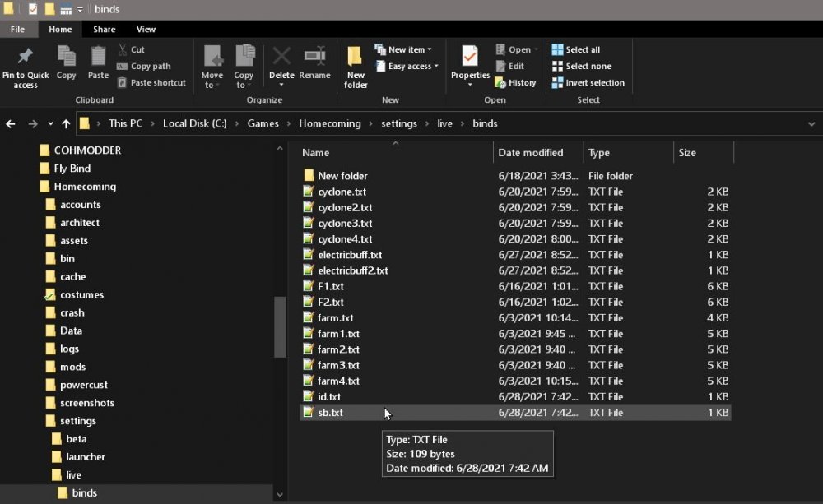This screenshot has height=504, width=823.
Task: Select the costumes folder in navigation tree
Action: click(x=81, y=294)
